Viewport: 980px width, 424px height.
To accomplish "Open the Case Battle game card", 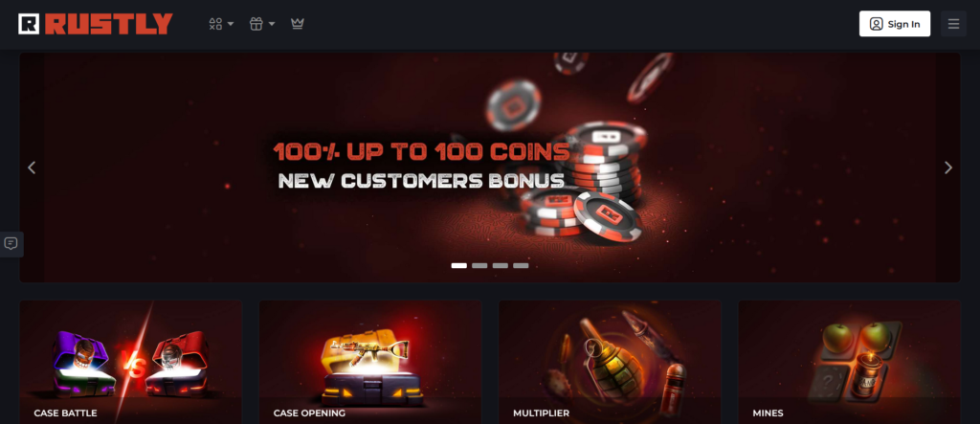I will click(x=130, y=362).
